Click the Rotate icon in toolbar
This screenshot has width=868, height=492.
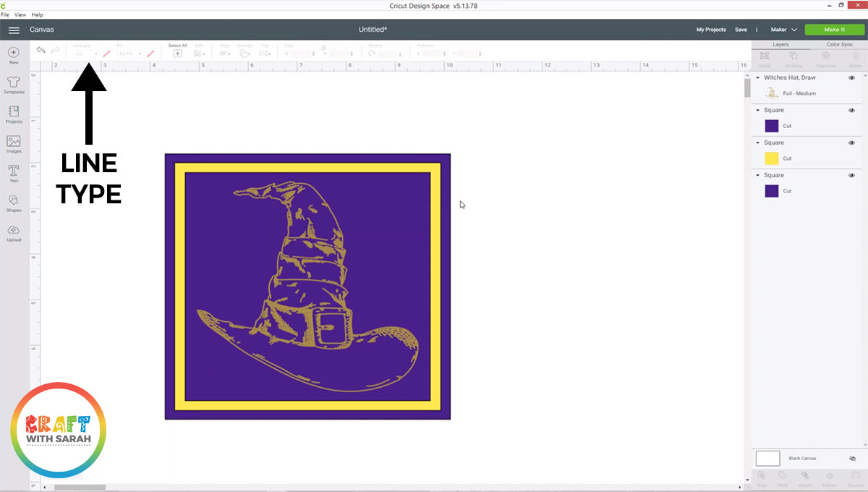click(372, 54)
